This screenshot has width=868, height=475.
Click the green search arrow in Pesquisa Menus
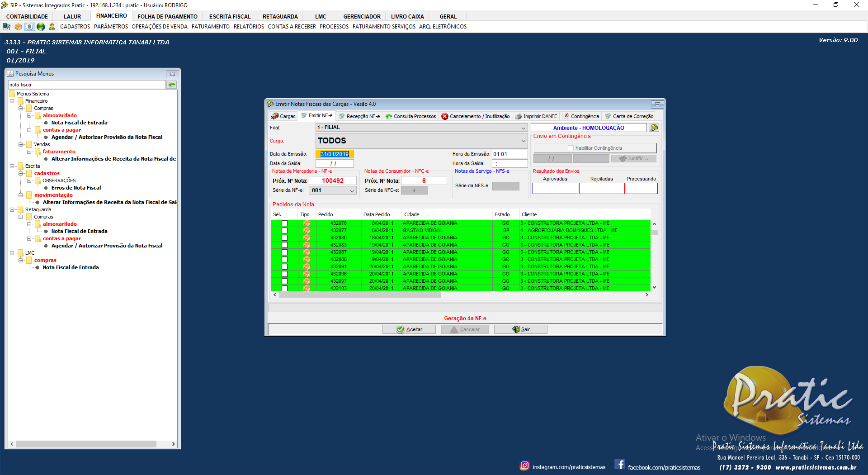(x=172, y=85)
